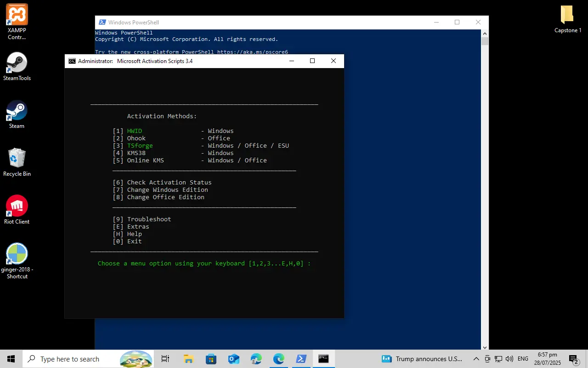The width and height of the screenshot is (588, 368).
Task: Select the Steam desktop shortcut
Action: (17, 115)
